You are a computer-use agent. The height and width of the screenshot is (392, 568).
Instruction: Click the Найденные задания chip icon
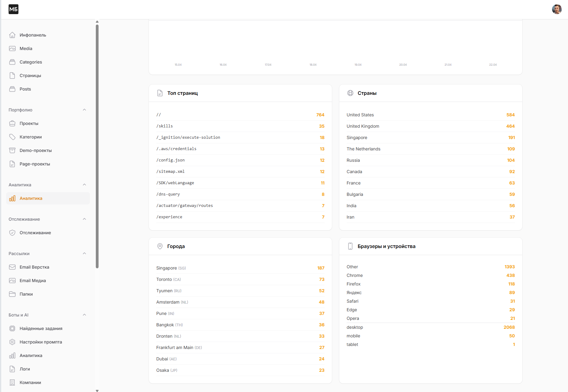coord(12,328)
